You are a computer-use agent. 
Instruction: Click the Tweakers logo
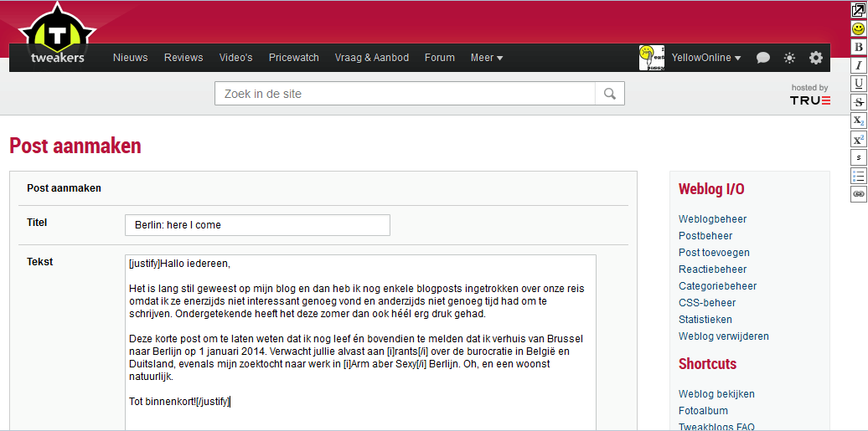[58, 34]
